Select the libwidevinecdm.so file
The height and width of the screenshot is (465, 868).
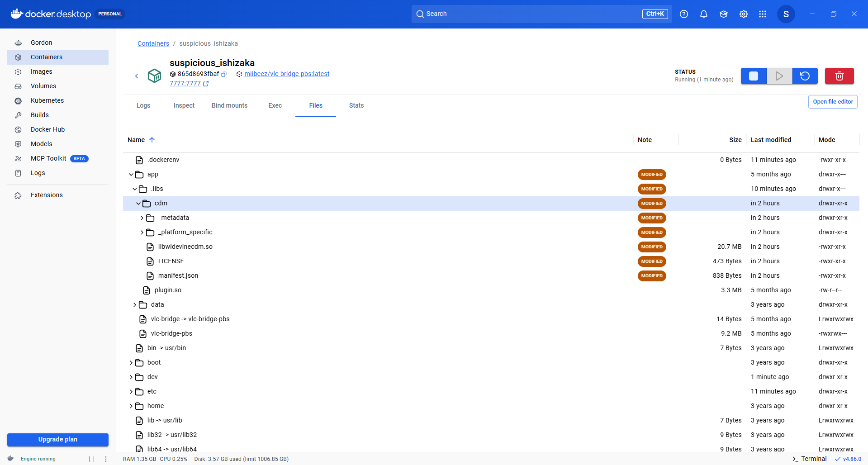491,247
